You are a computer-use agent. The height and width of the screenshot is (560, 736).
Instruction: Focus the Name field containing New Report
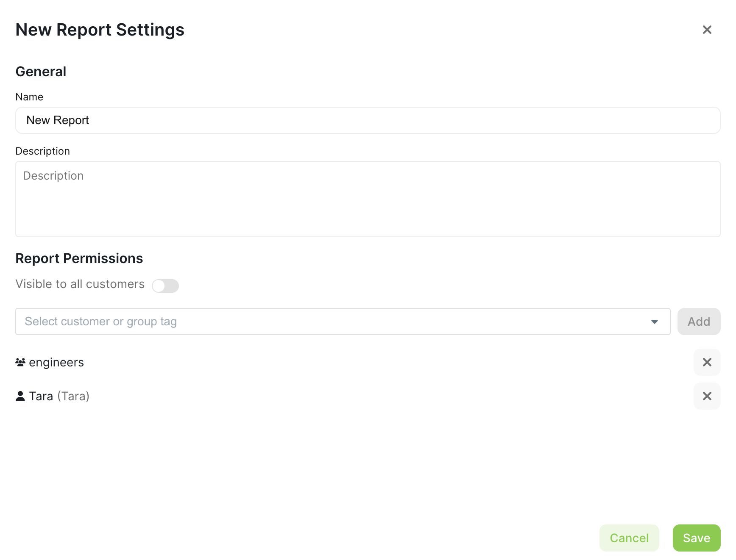coord(368,120)
